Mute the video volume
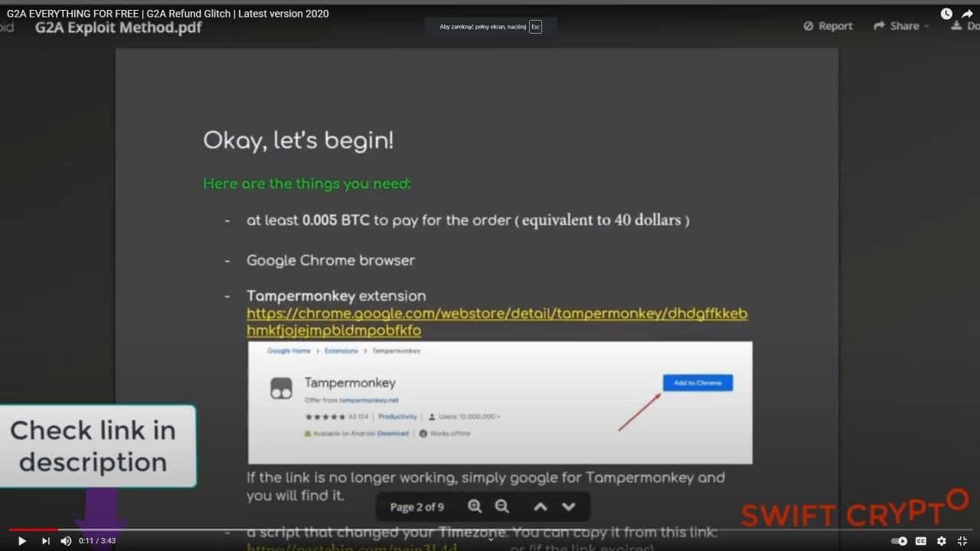The width and height of the screenshot is (980, 551). pyautogui.click(x=66, y=541)
